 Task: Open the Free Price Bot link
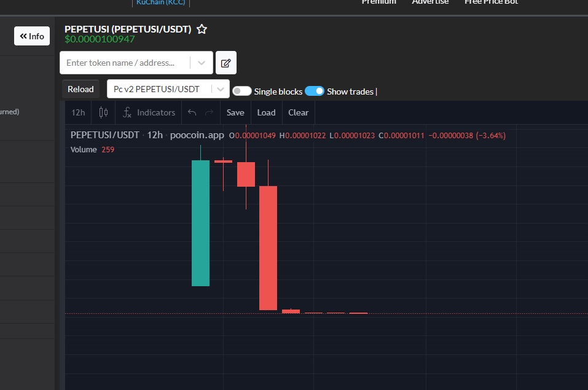[492, 2]
